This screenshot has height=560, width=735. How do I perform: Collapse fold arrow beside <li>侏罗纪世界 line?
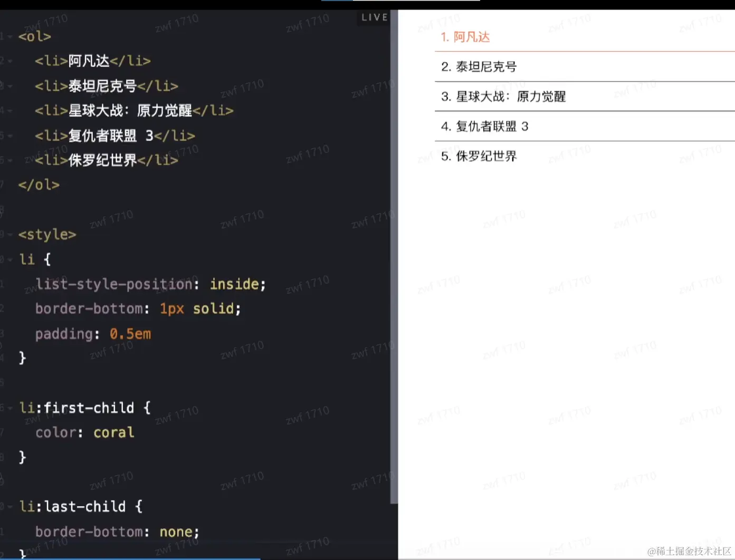[10, 160]
